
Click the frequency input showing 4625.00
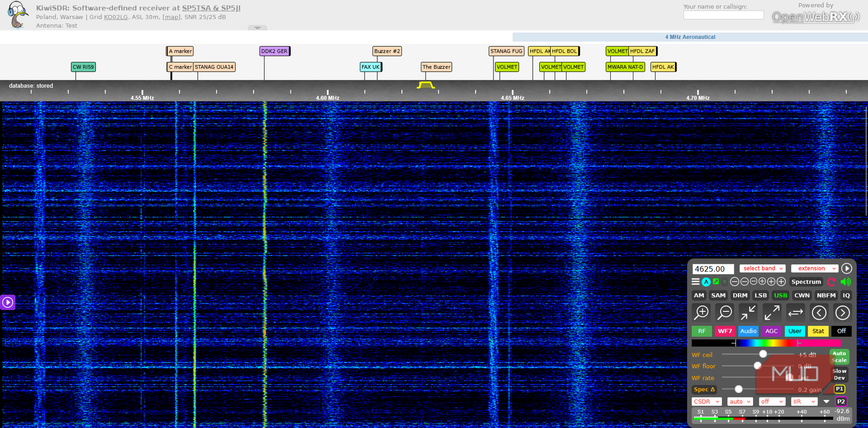point(713,269)
